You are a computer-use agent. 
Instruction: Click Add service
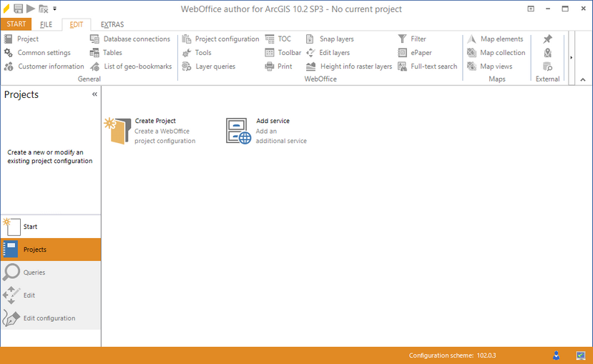pyautogui.click(x=266, y=131)
